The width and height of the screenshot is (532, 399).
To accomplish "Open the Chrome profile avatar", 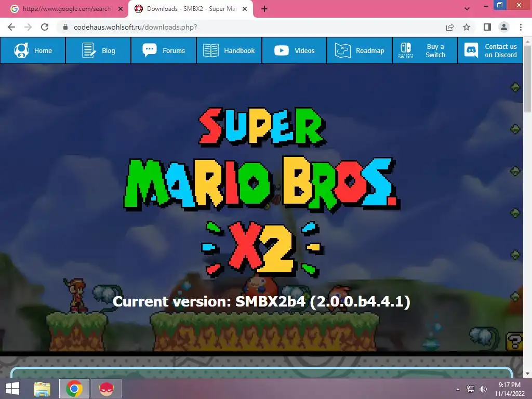I will pos(504,27).
